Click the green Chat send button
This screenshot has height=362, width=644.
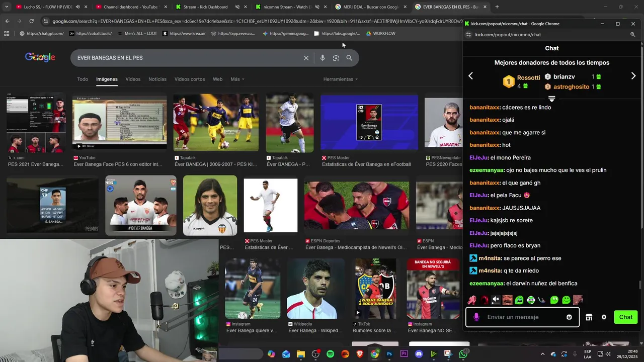pyautogui.click(x=626, y=317)
